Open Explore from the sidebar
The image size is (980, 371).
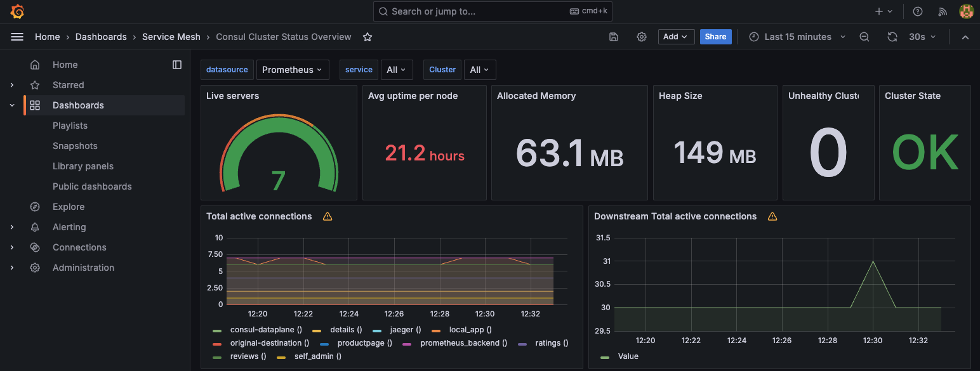point(69,207)
